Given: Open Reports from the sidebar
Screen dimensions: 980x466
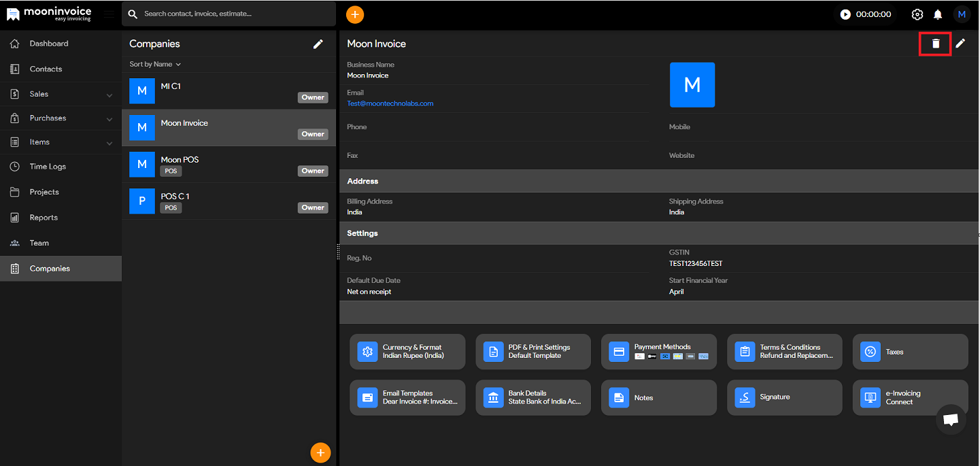Looking at the screenshot, I should tap(44, 218).
